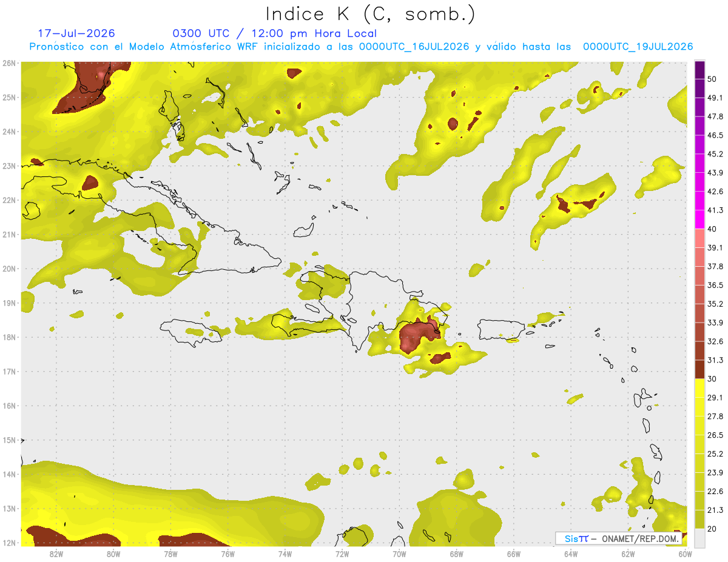Click colorbar label '40'
This screenshot has height=562, width=728.
coord(712,229)
